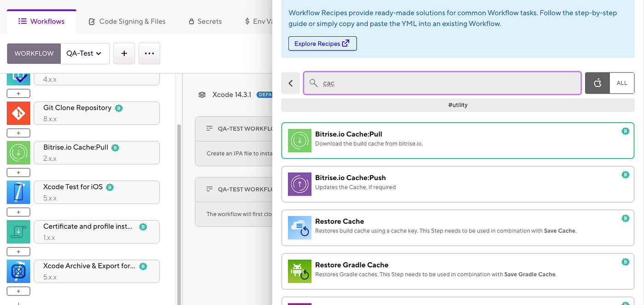This screenshot has height=305, width=644.
Task: Click the verified badge next to Xcode Test for iOS
Action: click(x=110, y=187)
